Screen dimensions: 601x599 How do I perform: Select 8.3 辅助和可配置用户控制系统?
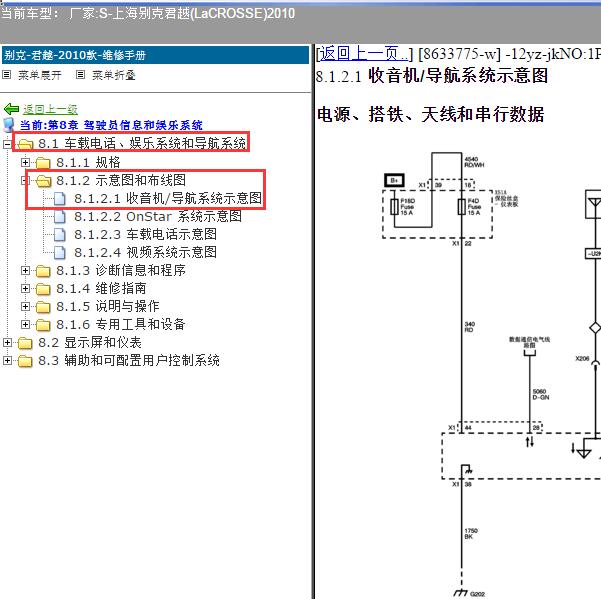pyautogui.click(x=129, y=361)
